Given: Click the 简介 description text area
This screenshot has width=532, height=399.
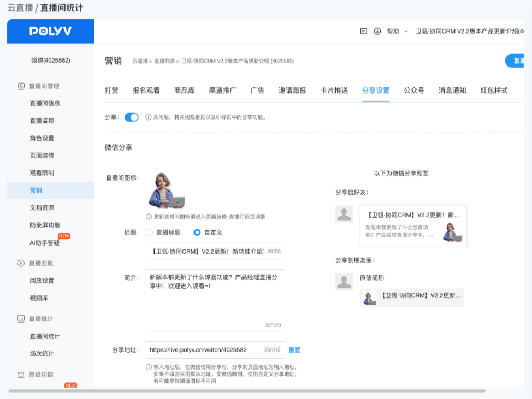Looking at the screenshot, I should (x=215, y=301).
